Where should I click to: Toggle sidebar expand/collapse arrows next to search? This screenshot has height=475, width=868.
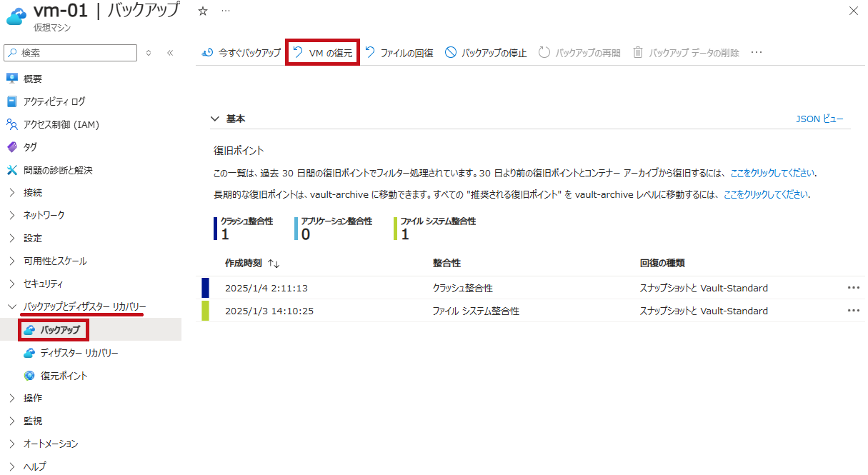tap(149, 53)
